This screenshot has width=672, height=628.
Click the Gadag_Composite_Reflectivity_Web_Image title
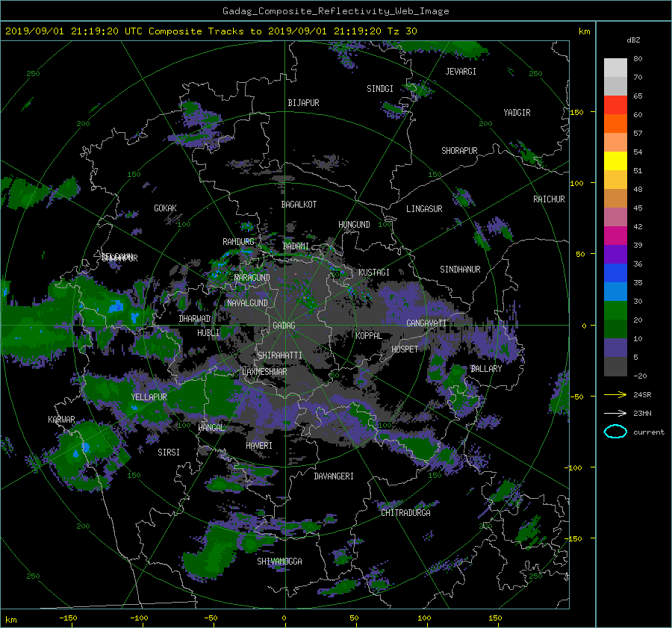tap(335, 11)
